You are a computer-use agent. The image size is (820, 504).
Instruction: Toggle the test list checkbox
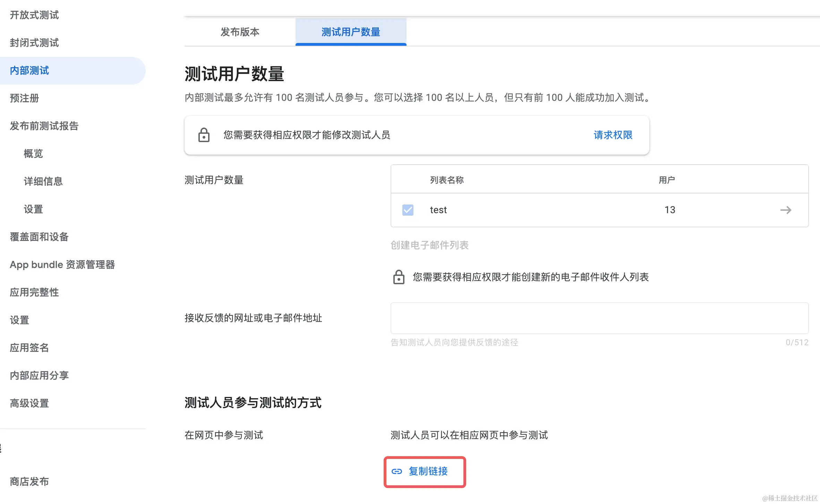[408, 210]
